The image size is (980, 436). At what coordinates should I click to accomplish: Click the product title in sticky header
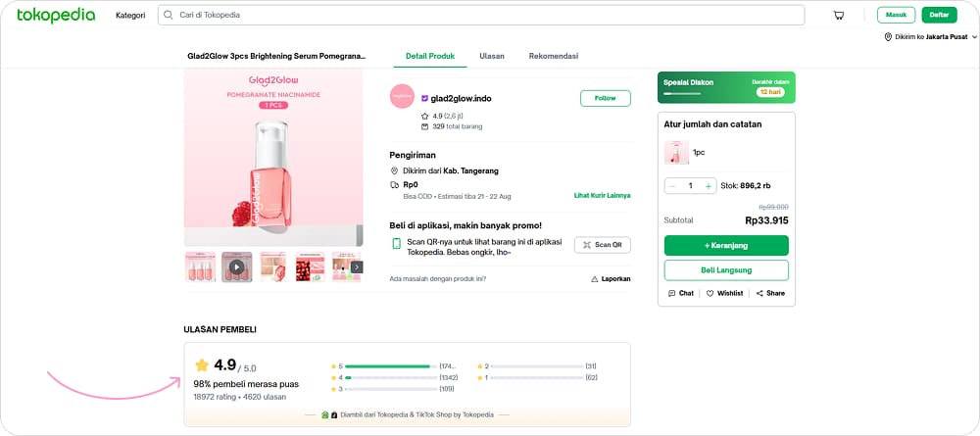pos(276,56)
